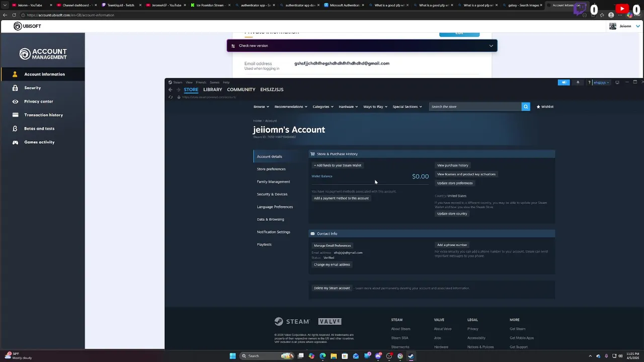This screenshot has height=362, width=644.
Task: Click the Windows Start button
Action: pyautogui.click(x=232, y=356)
